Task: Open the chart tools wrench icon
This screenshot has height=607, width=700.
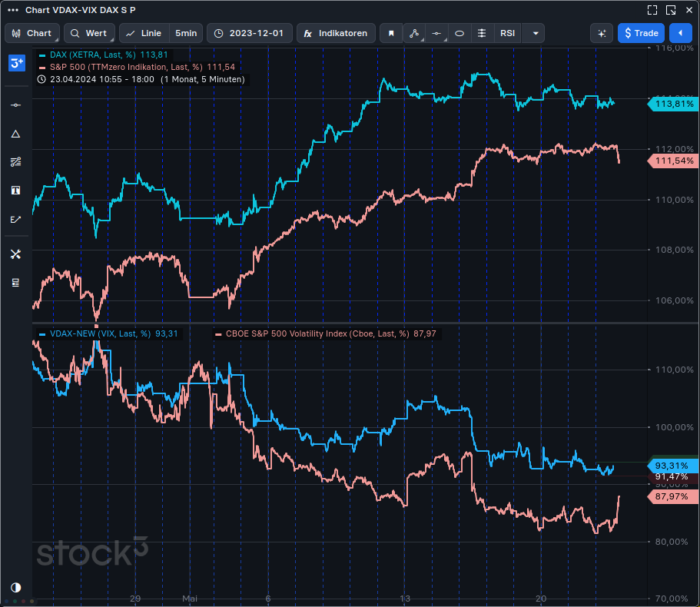Action: point(16,254)
